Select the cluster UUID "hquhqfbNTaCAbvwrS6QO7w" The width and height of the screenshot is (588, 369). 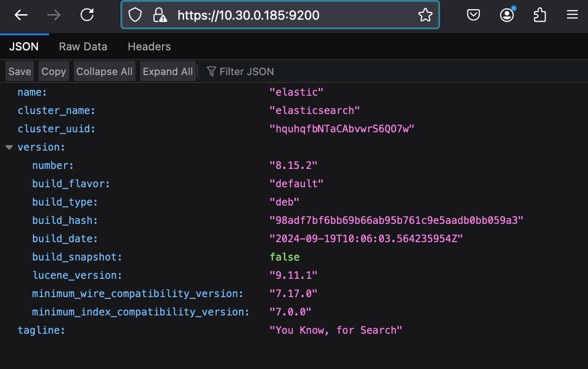pyautogui.click(x=342, y=129)
